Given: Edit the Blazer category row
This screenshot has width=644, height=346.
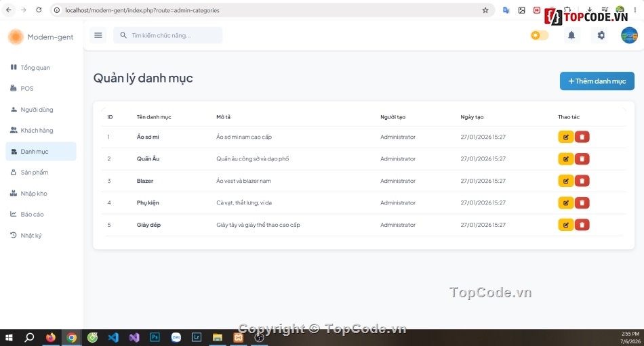Looking at the screenshot, I should click(565, 181).
